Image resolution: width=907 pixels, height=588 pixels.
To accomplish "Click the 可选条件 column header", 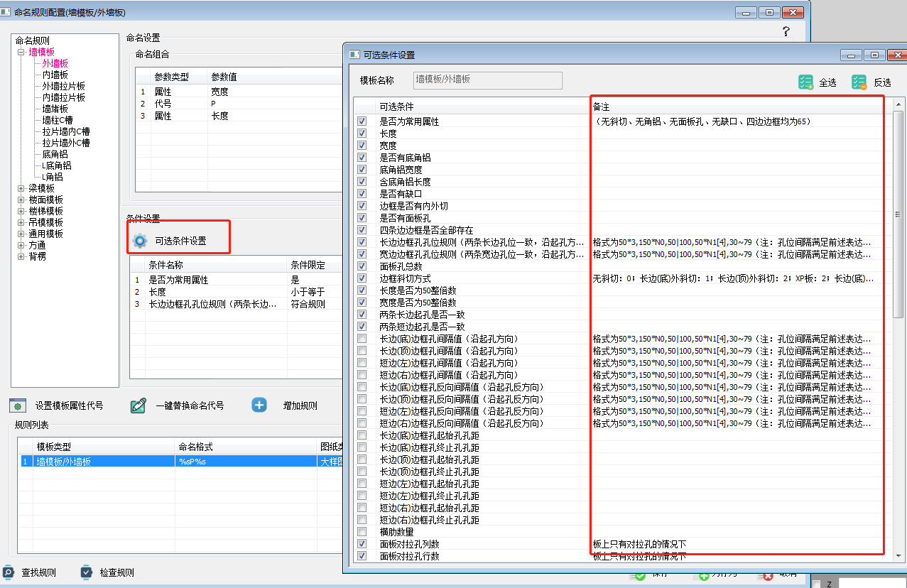I will (x=483, y=107).
